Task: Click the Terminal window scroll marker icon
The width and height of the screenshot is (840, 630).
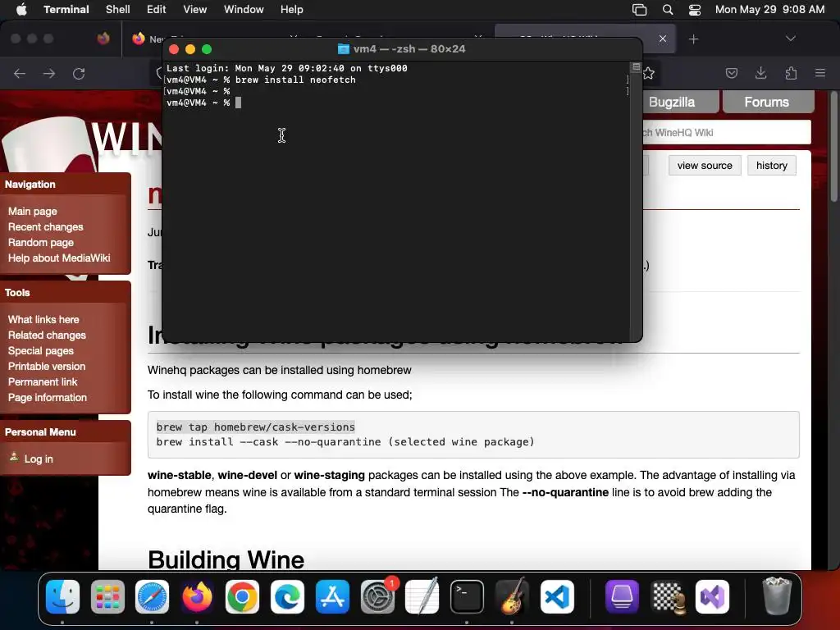Action: pyautogui.click(x=636, y=67)
